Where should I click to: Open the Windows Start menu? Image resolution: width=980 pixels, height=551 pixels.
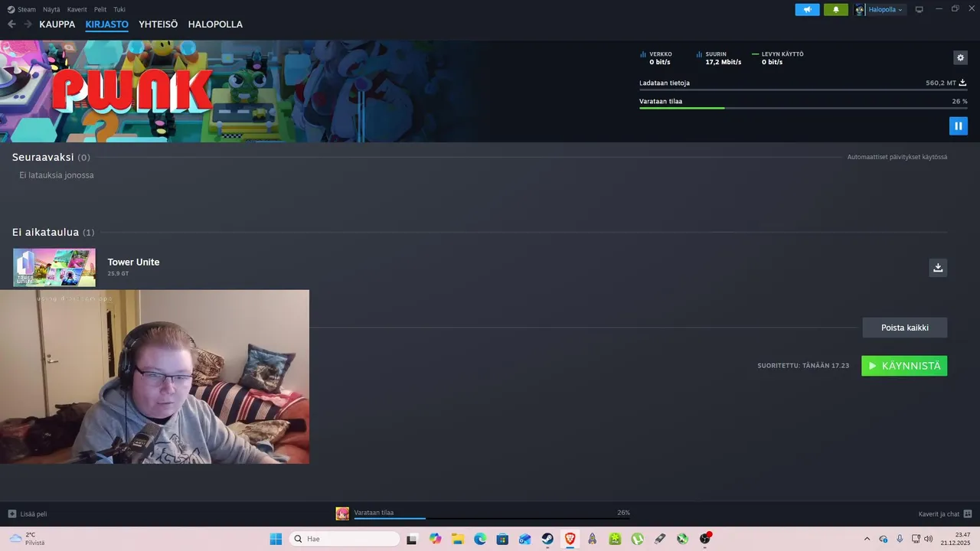coord(276,539)
